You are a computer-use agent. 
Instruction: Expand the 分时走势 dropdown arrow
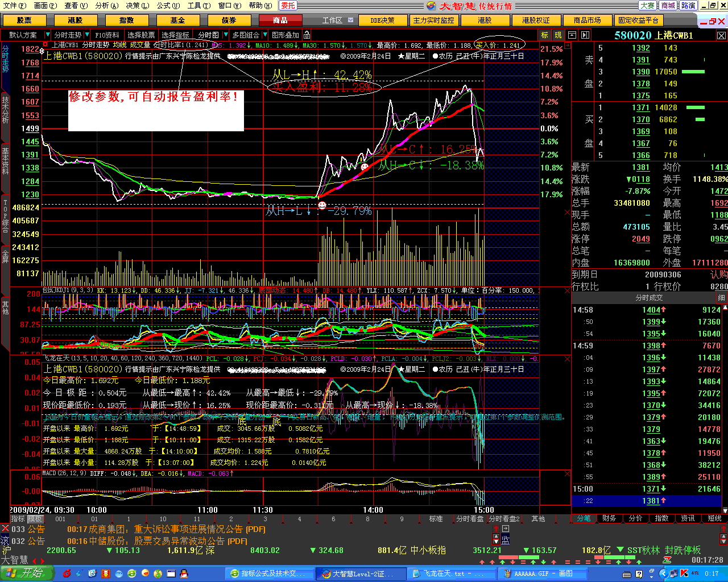[x=86, y=35]
